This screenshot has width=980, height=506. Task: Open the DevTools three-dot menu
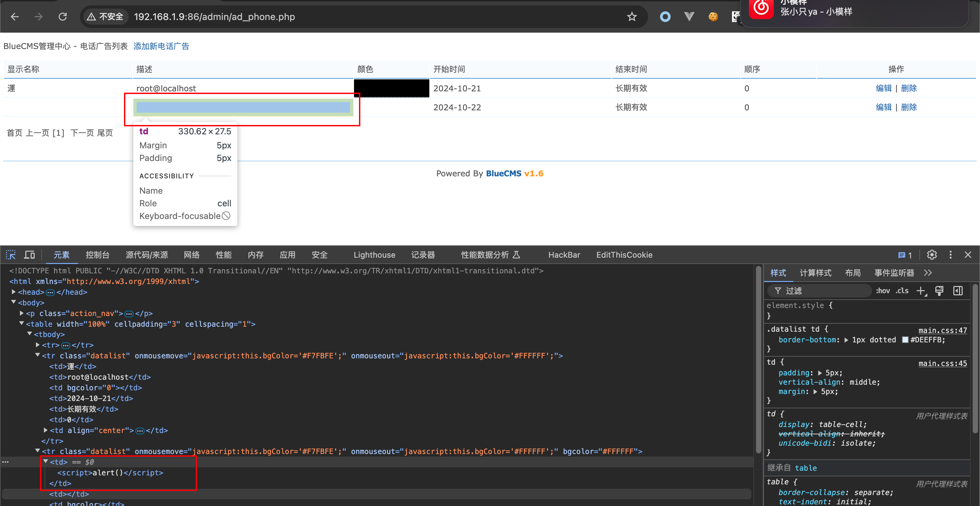pyautogui.click(x=950, y=255)
